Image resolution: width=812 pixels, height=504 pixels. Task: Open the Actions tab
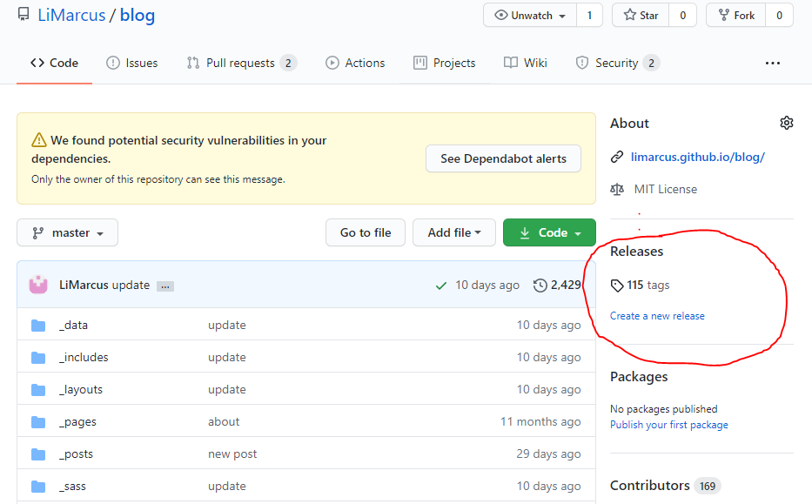[355, 64]
